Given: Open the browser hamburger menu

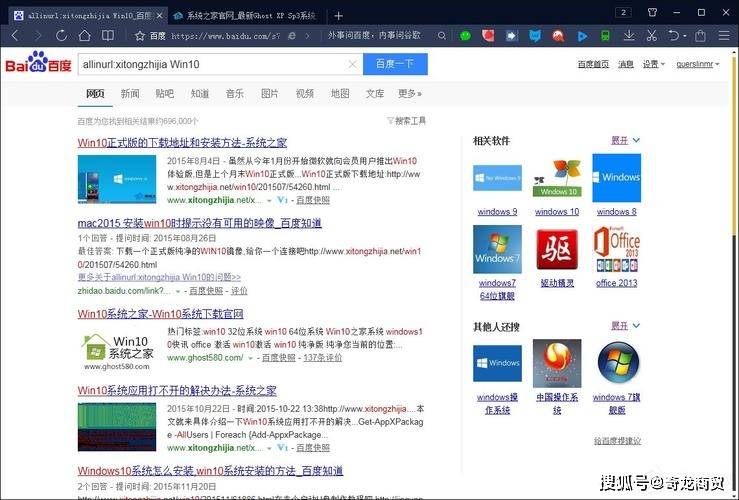Looking at the screenshot, I should click(724, 36).
